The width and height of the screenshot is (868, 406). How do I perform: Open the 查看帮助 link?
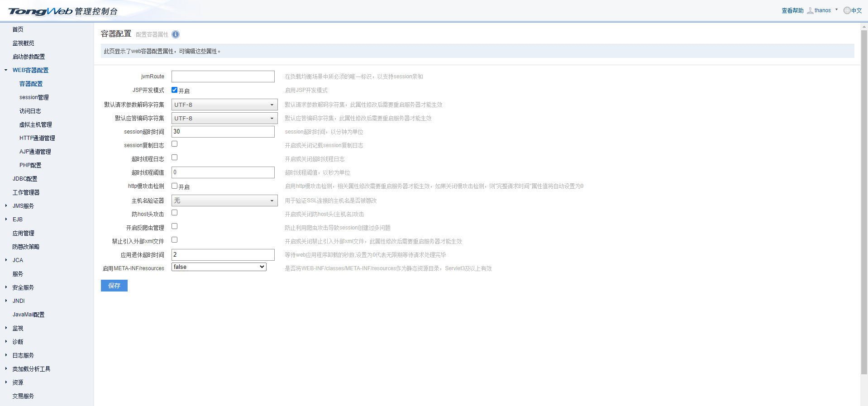point(792,10)
